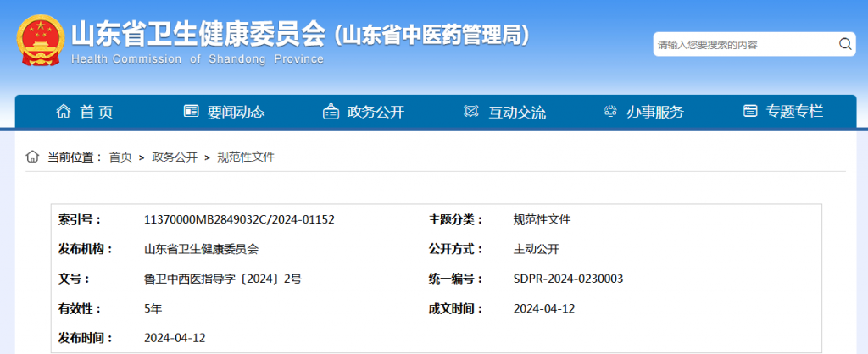Select validity value 5年

pos(153,308)
